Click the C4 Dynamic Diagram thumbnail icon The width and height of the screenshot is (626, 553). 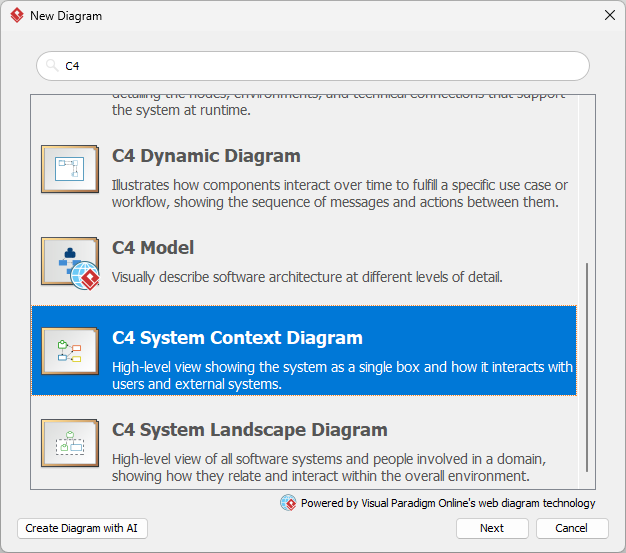tap(69, 168)
